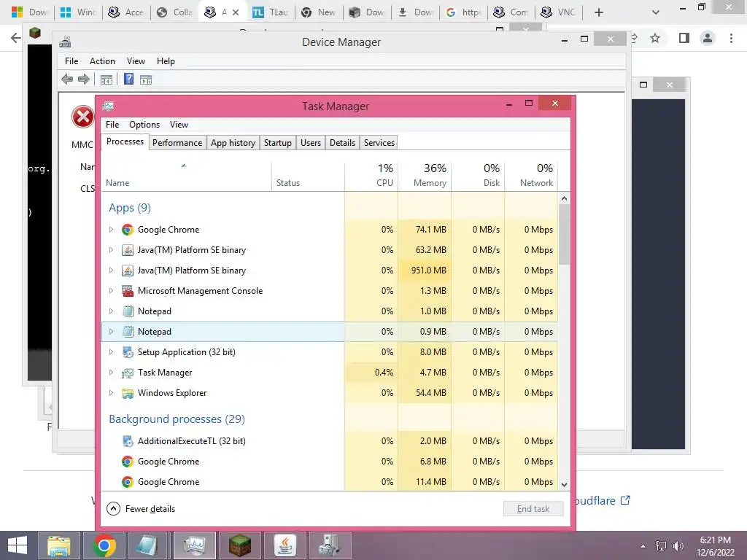Open Task Manager View menu
This screenshot has width=747, height=560.
point(179,125)
